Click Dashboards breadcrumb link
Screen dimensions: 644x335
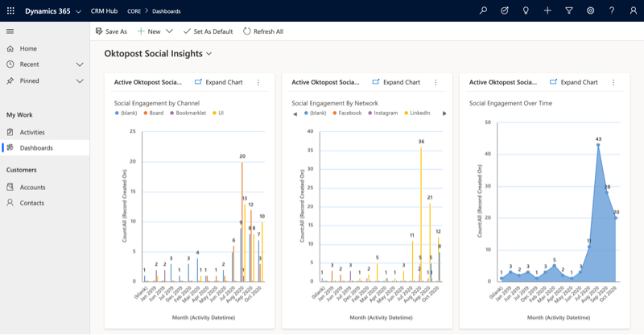(167, 11)
